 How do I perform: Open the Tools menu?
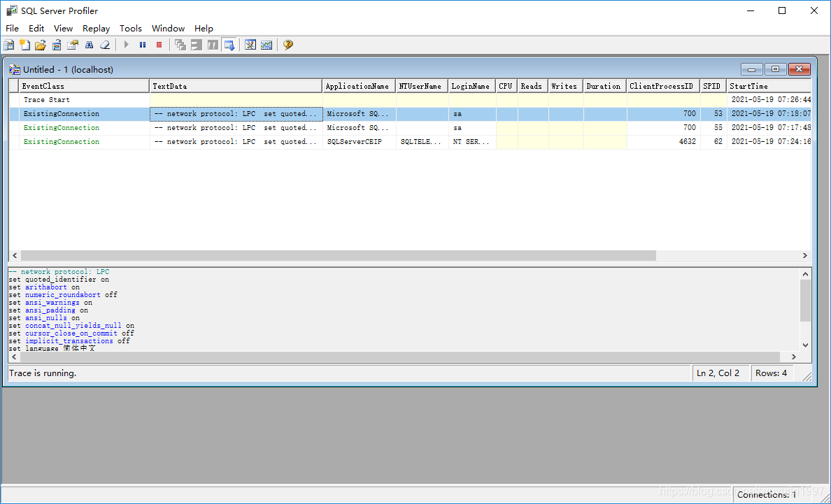pos(130,29)
